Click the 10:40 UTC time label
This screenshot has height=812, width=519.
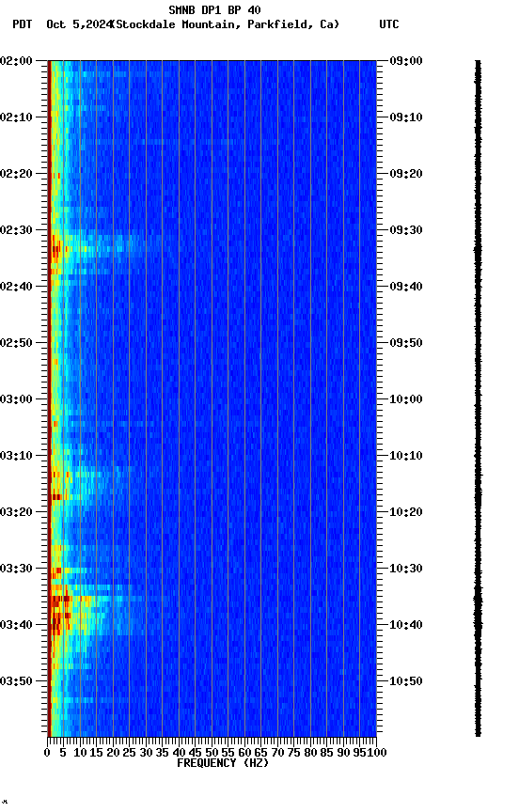coord(406,625)
